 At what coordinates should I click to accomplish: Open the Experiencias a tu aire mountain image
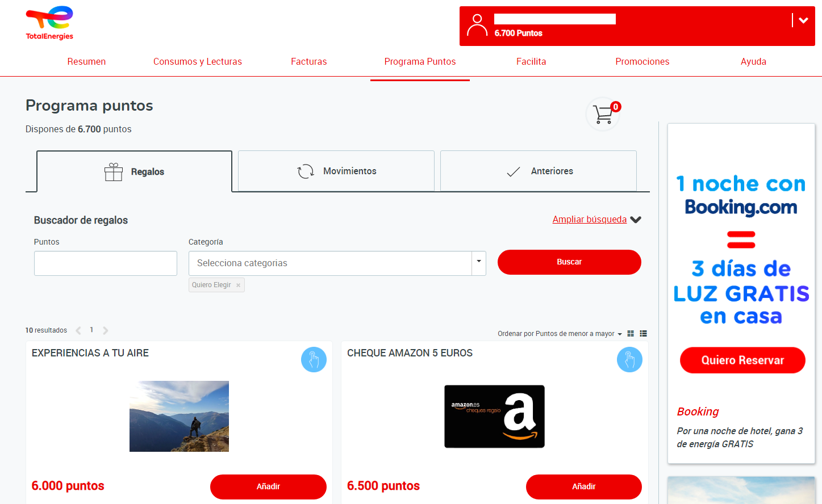point(179,416)
